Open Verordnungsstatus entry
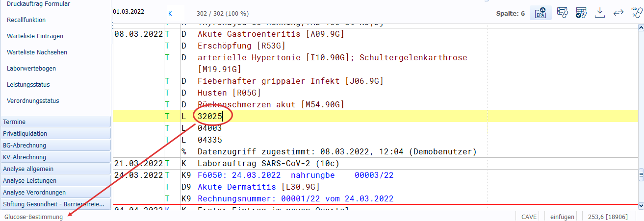Image resolution: width=644 pixels, height=221 pixels. point(33,101)
